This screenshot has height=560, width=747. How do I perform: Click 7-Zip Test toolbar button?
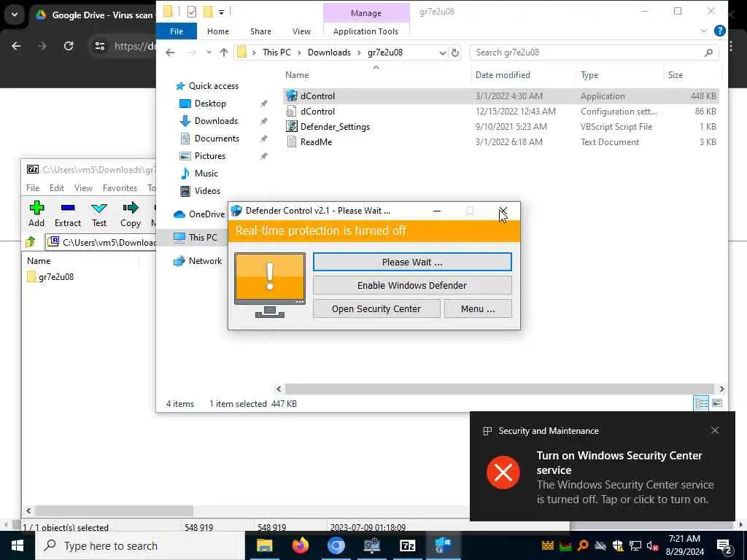99,214
